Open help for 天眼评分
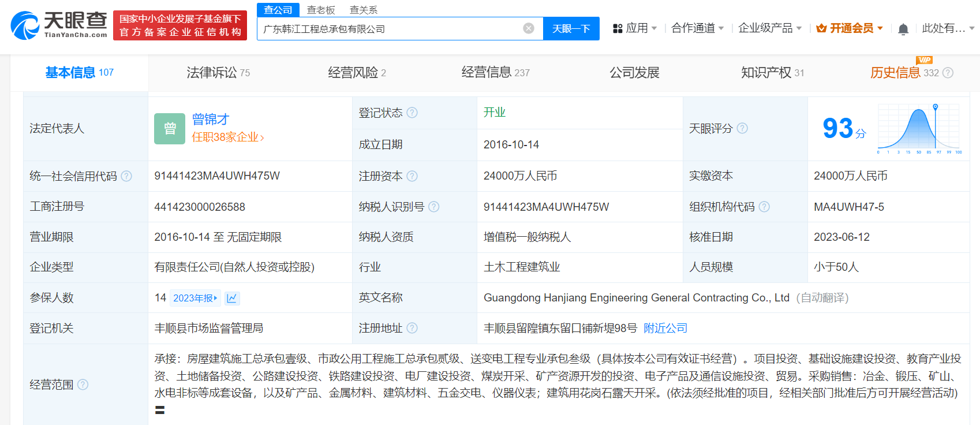This screenshot has width=980, height=425. point(742,128)
